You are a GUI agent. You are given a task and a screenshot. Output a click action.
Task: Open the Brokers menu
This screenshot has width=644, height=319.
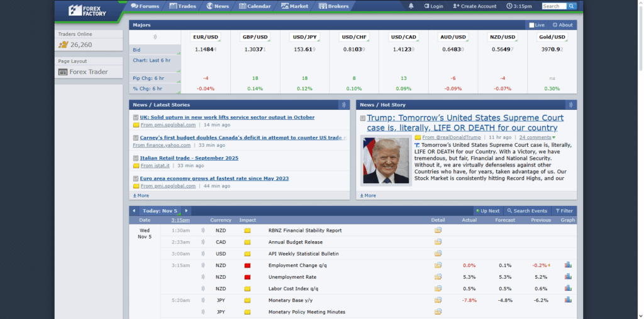click(x=333, y=6)
